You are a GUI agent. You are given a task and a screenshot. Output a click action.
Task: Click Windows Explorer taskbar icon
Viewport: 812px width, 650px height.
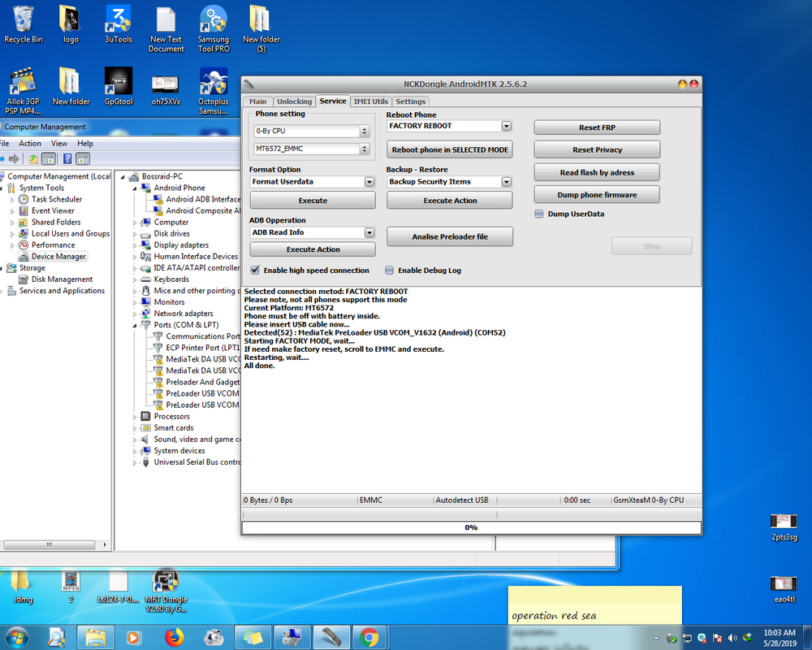[x=96, y=638]
